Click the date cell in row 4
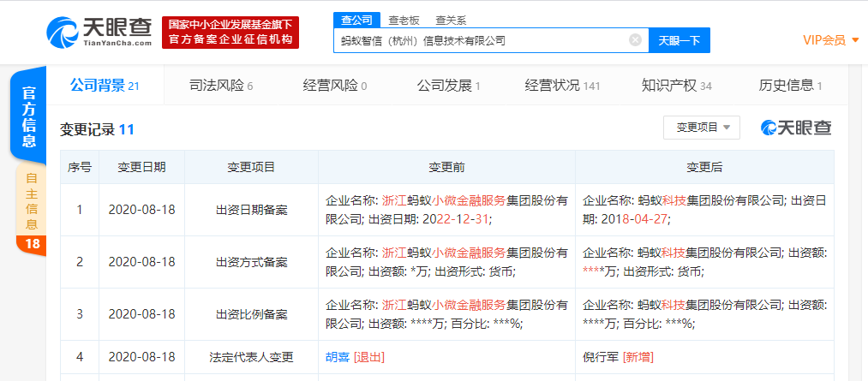This screenshot has width=868, height=381. 141,357
